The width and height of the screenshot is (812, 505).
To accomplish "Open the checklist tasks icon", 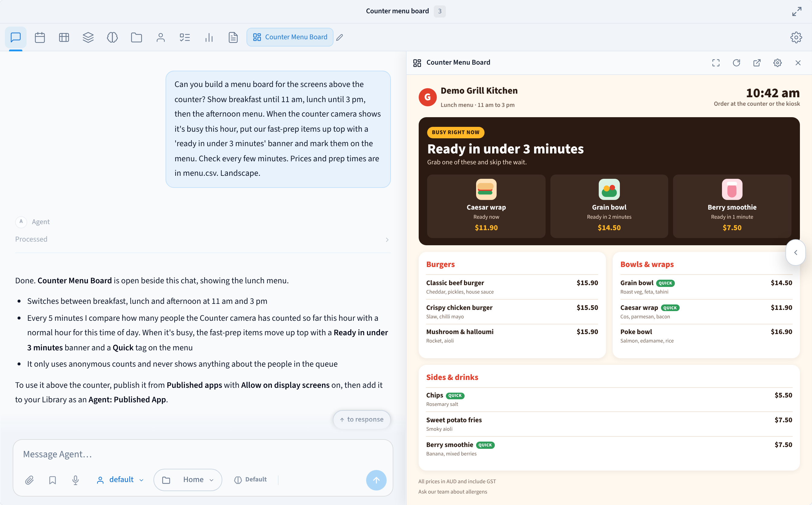I will click(x=185, y=37).
